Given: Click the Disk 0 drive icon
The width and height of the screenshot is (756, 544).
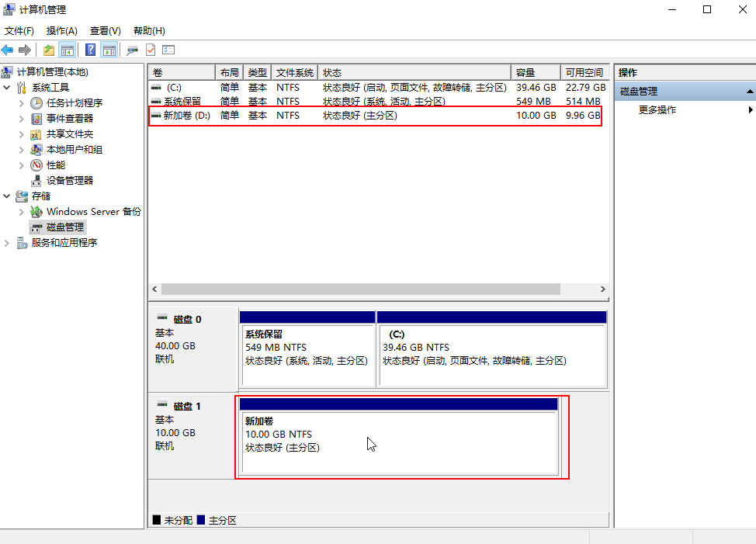Looking at the screenshot, I should click(x=162, y=317).
